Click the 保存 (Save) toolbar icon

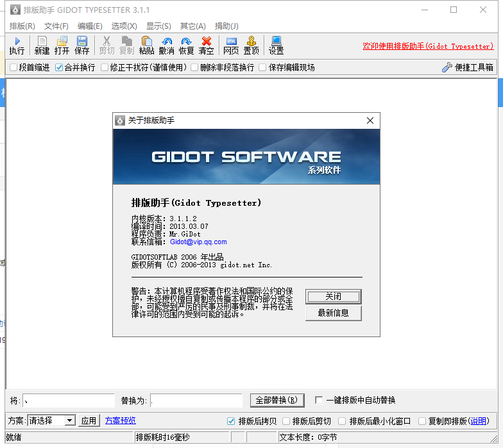tap(82, 46)
